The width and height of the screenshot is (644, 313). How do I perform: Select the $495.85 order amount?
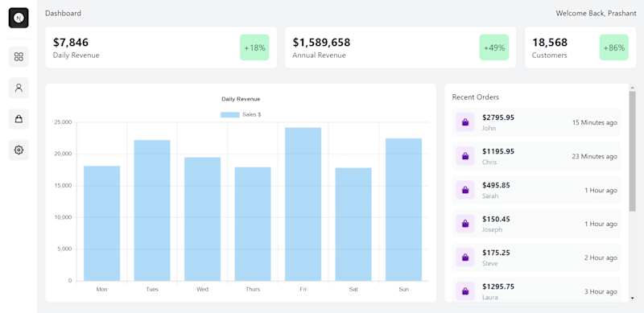pyautogui.click(x=496, y=185)
